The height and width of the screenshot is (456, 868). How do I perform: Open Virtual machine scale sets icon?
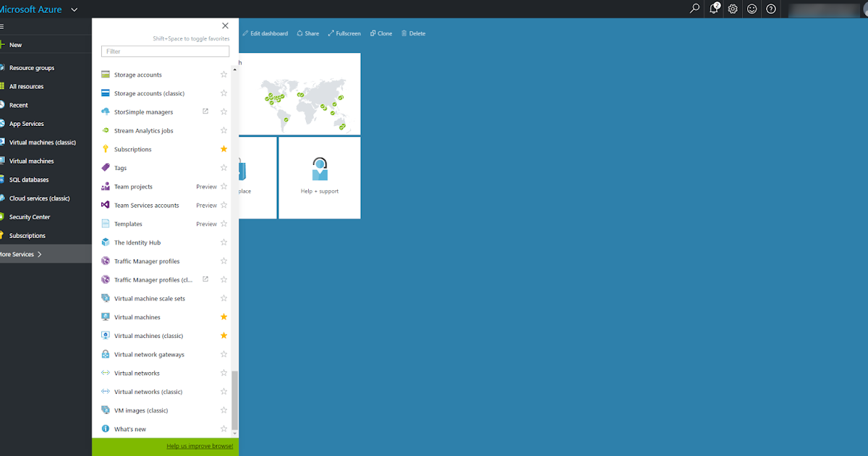click(x=104, y=297)
